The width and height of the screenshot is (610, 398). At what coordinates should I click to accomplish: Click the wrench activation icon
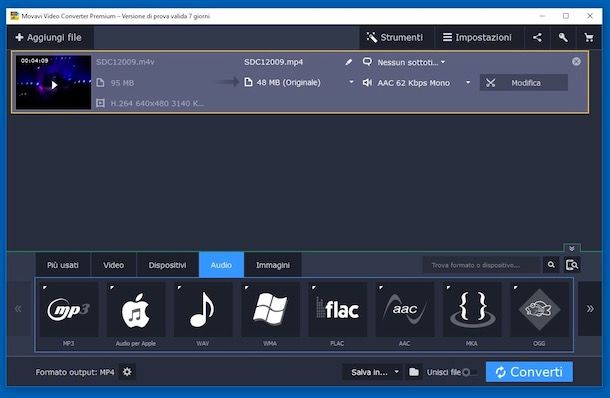(x=563, y=37)
